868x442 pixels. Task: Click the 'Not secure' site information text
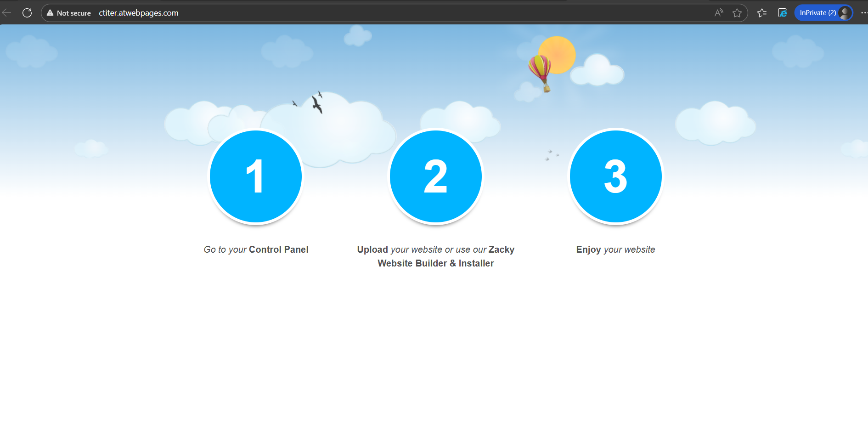73,13
